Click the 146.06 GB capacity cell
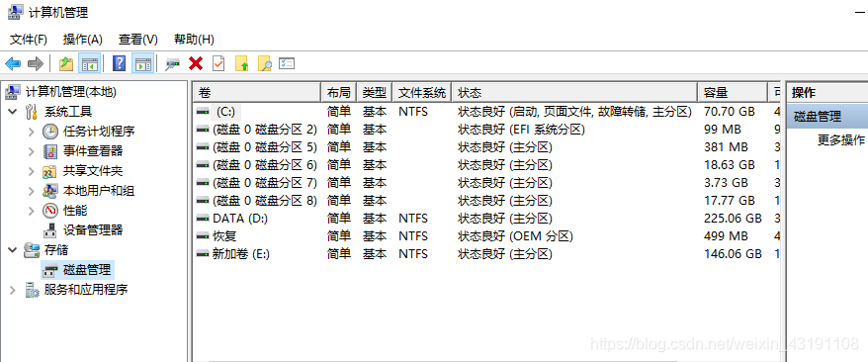 (733, 254)
